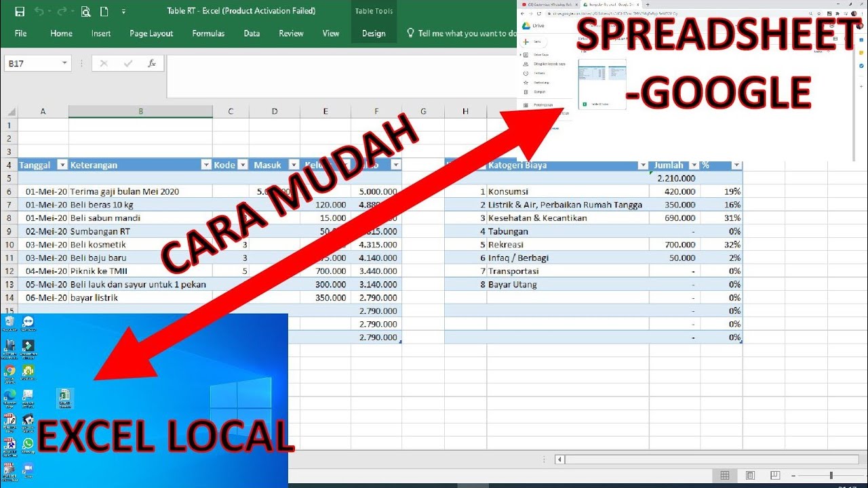Click cell 'Beli beras 10 kg'
The width and height of the screenshot is (868, 488).
click(x=140, y=205)
